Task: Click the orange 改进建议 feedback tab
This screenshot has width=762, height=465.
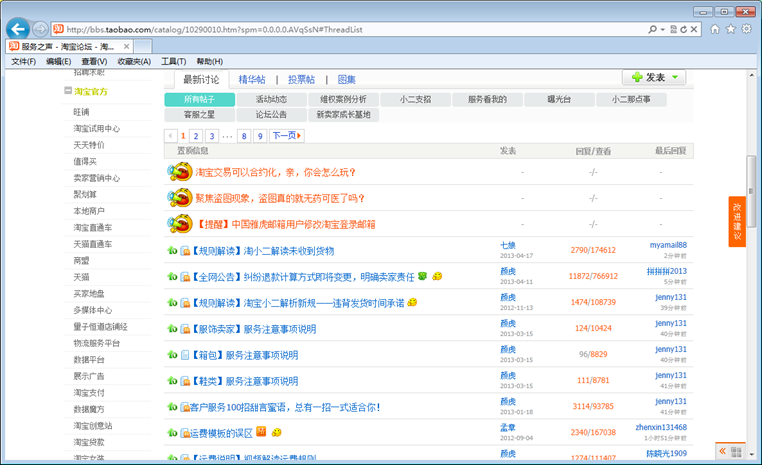Action: pos(737,222)
